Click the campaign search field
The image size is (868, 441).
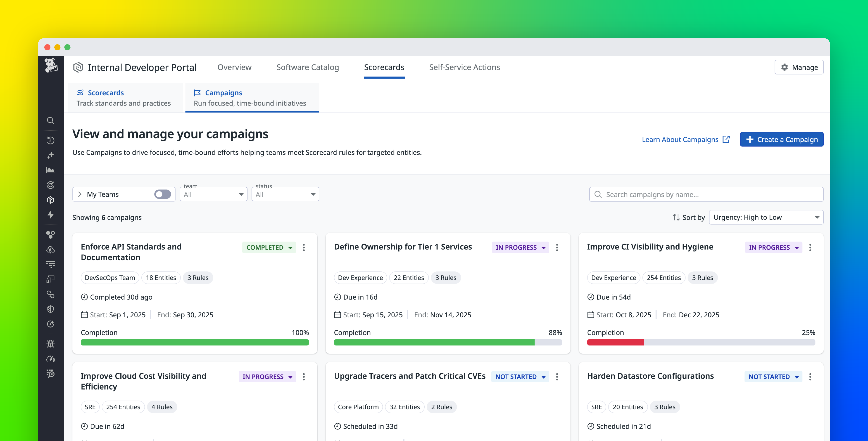point(706,194)
